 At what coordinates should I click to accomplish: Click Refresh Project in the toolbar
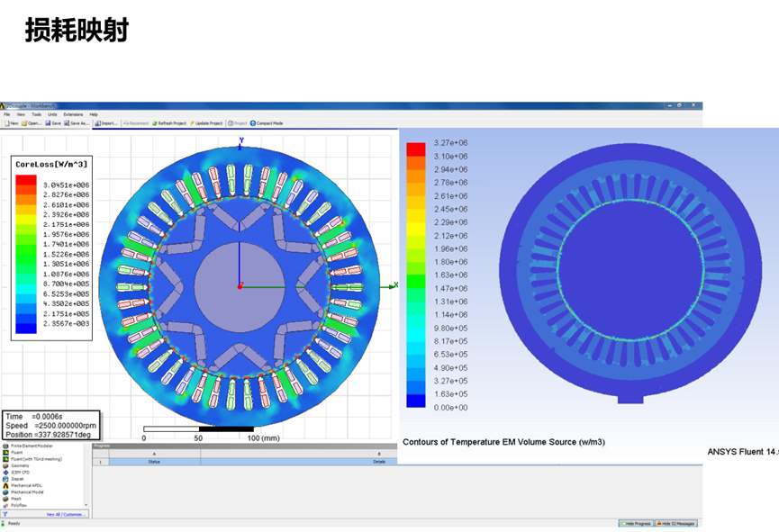(x=169, y=123)
